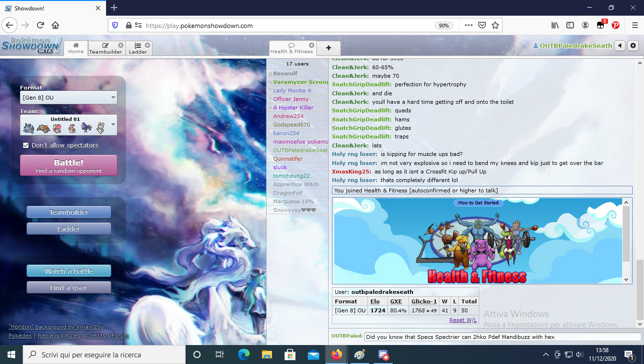Click the Ladder main menu button

click(69, 229)
